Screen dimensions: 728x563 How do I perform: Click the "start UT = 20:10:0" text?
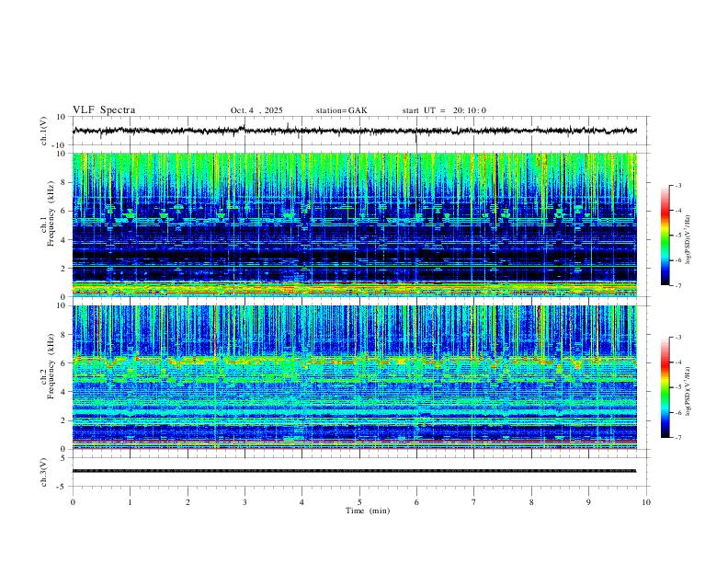[x=444, y=110]
